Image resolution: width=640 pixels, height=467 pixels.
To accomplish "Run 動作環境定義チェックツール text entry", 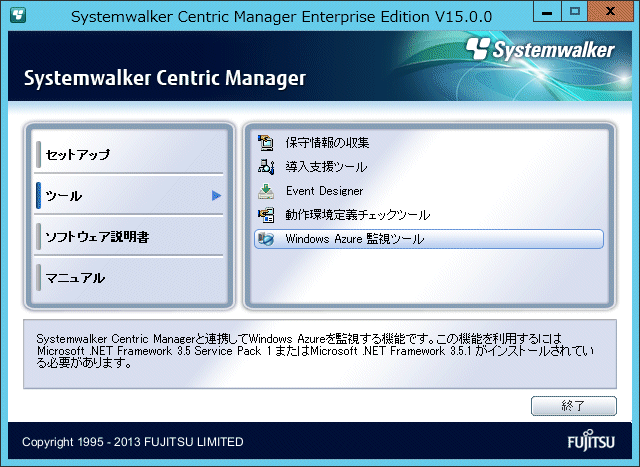I will [x=358, y=215].
